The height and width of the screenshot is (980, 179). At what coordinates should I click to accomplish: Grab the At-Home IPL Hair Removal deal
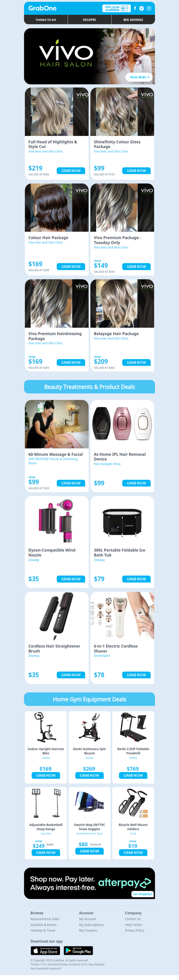(136, 483)
